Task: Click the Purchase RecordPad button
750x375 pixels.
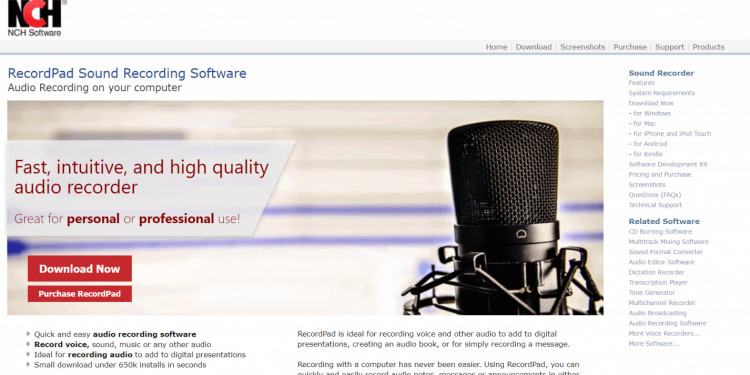Action: click(x=79, y=294)
